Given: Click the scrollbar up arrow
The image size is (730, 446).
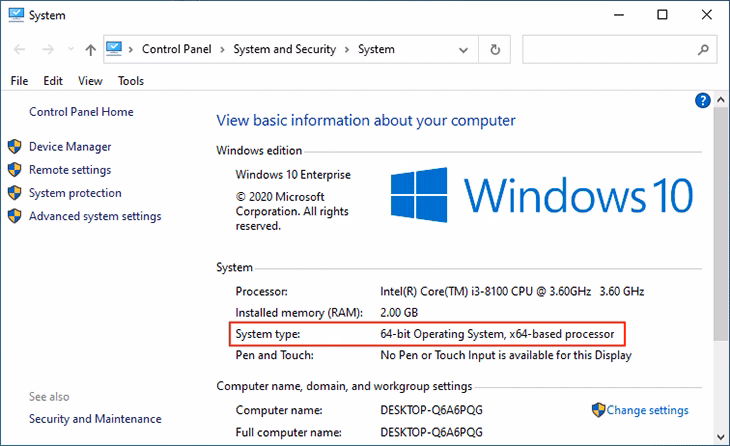Looking at the screenshot, I should pos(721,100).
